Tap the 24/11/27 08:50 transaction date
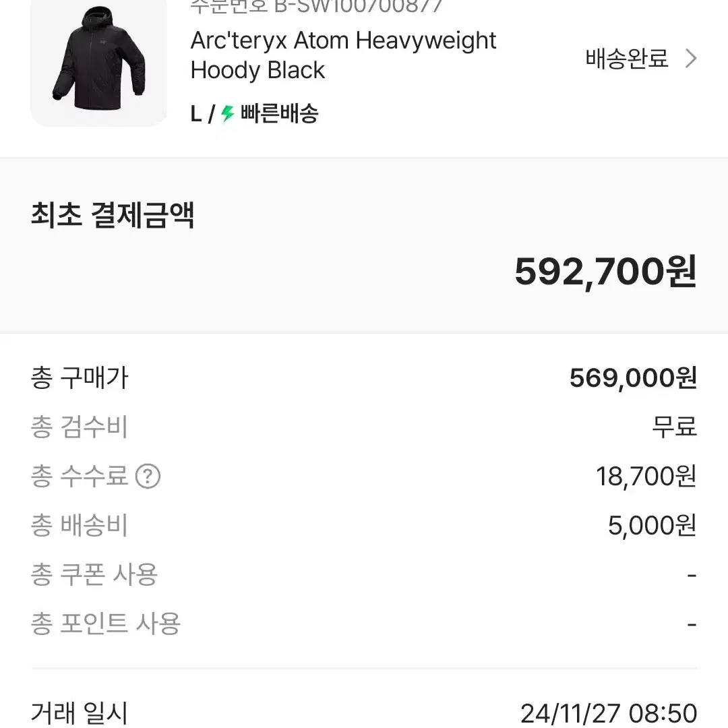728x728 pixels. [609, 713]
